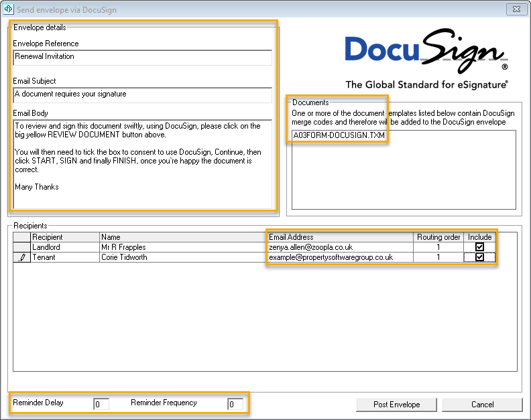The image size is (531, 420).
Task: Click into the Envelope Reference field
Action: [x=143, y=58]
